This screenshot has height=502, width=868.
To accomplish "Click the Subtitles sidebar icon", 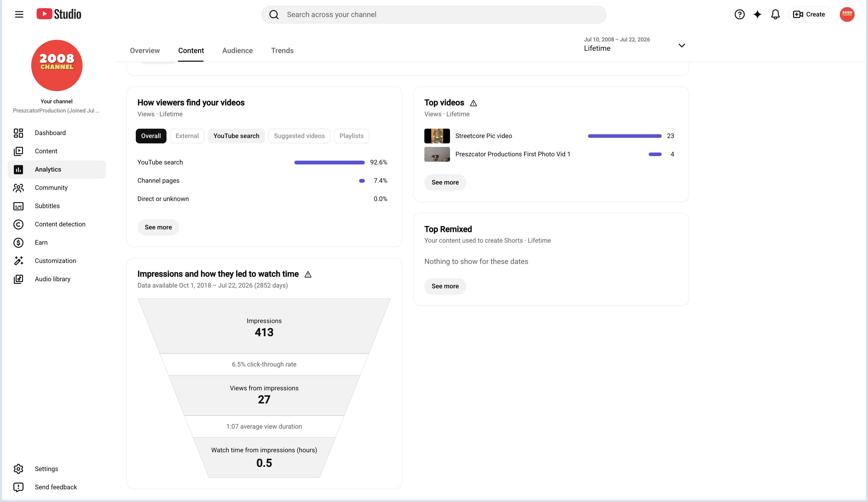I will click(18, 206).
